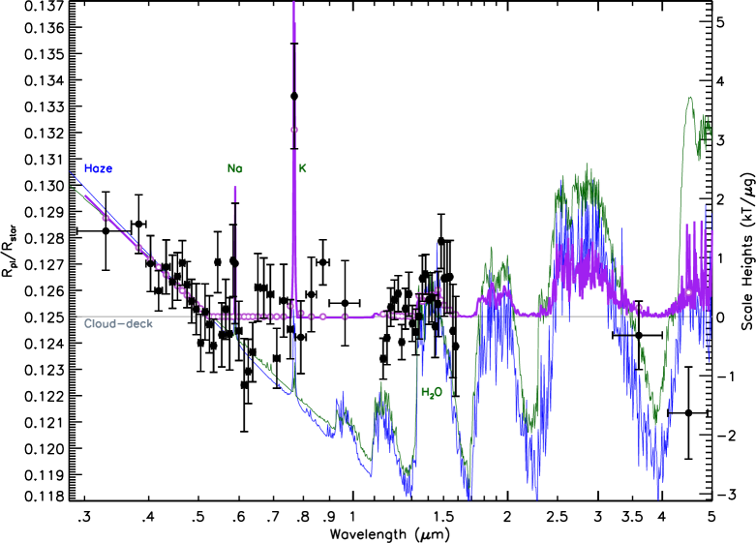The image size is (756, 543).
Task: Click the data point near 4.5 µm
Action: coord(688,412)
